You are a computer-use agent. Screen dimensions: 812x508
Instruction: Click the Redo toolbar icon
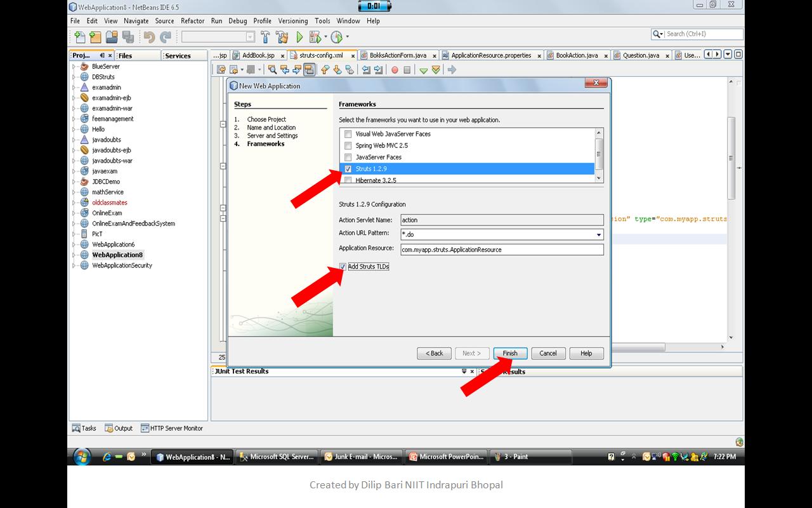(166, 37)
